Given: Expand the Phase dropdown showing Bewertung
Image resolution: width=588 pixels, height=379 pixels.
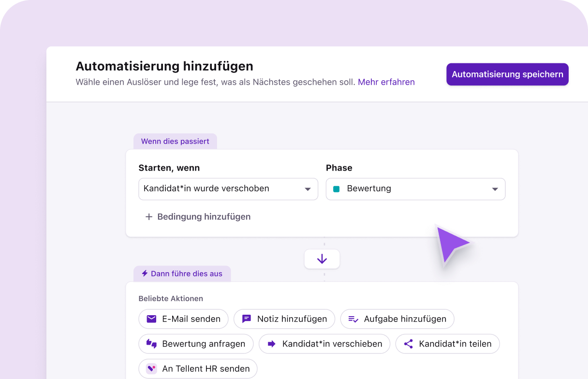Looking at the screenshot, I should [x=415, y=189].
